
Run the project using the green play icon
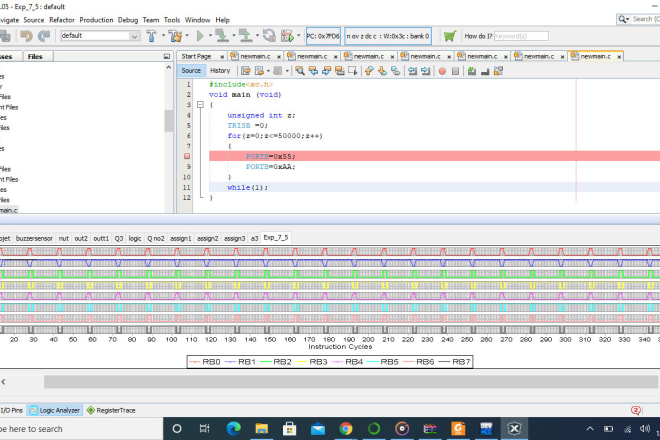200,36
